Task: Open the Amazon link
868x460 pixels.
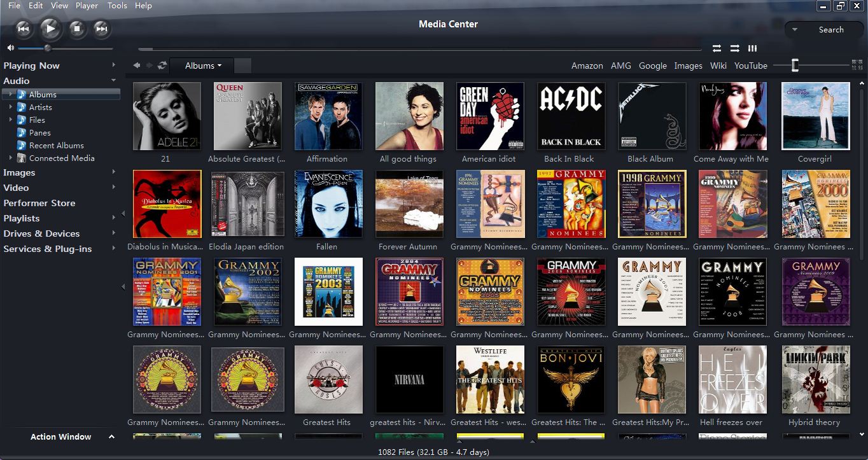Action: click(587, 66)
